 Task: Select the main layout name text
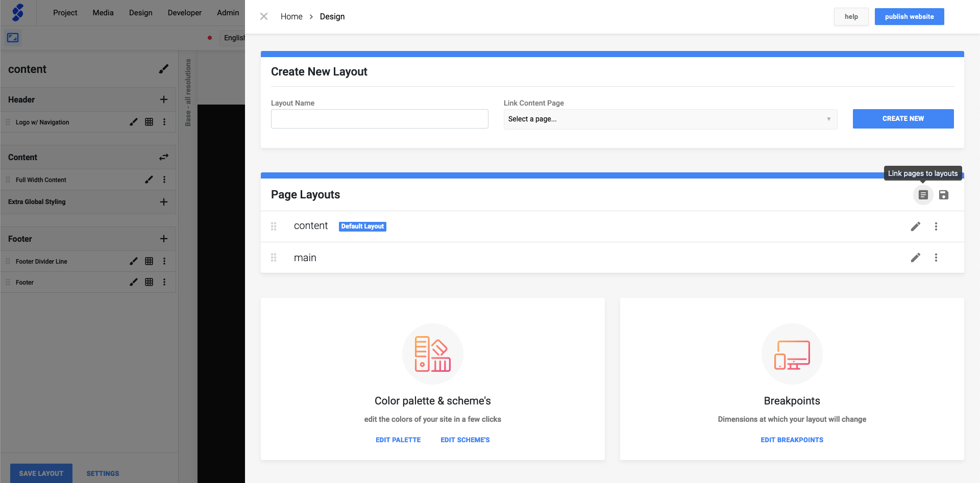tap(305, 258)
